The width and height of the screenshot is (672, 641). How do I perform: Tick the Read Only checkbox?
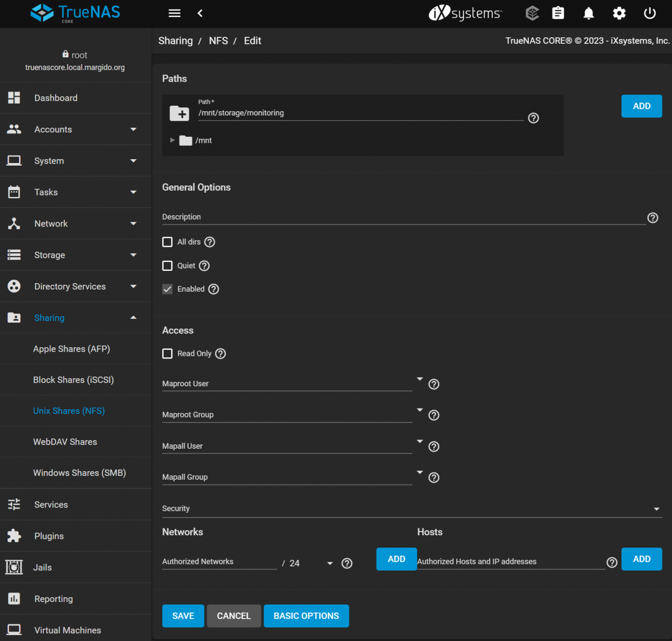167,354
